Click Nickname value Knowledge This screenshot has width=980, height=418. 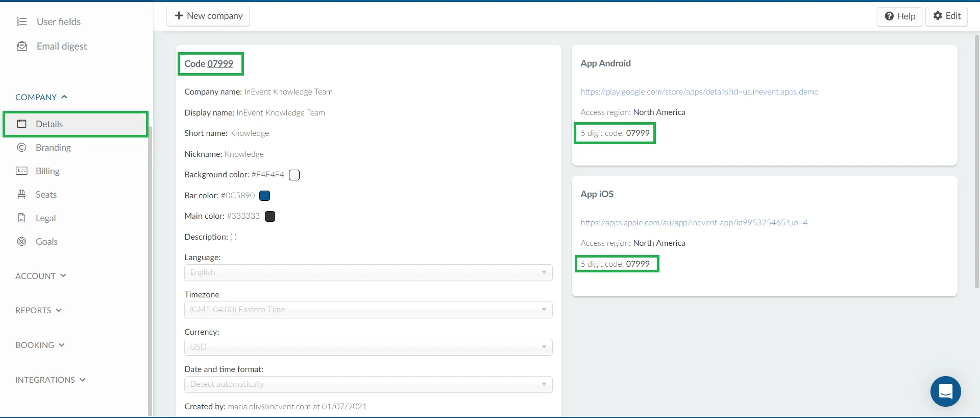pos(244,154)
